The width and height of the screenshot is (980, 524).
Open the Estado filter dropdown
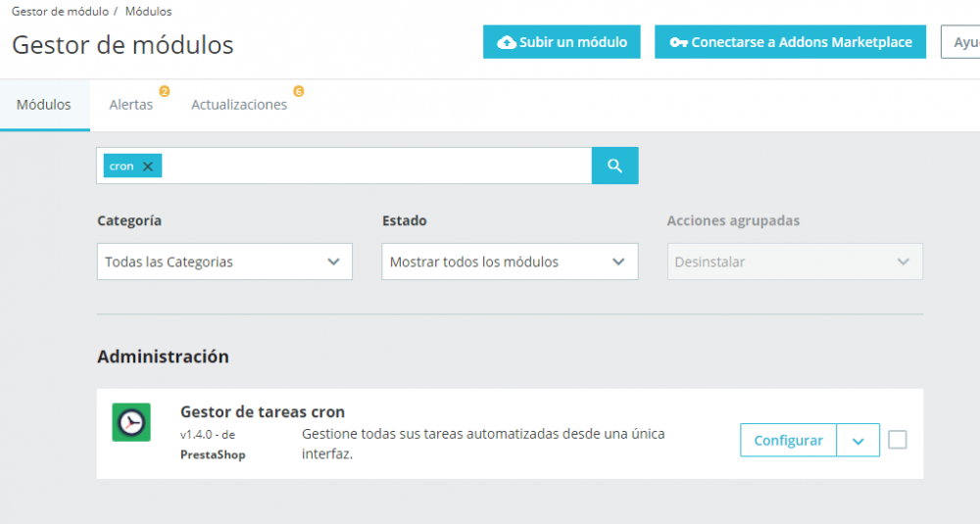click(510, 262)
